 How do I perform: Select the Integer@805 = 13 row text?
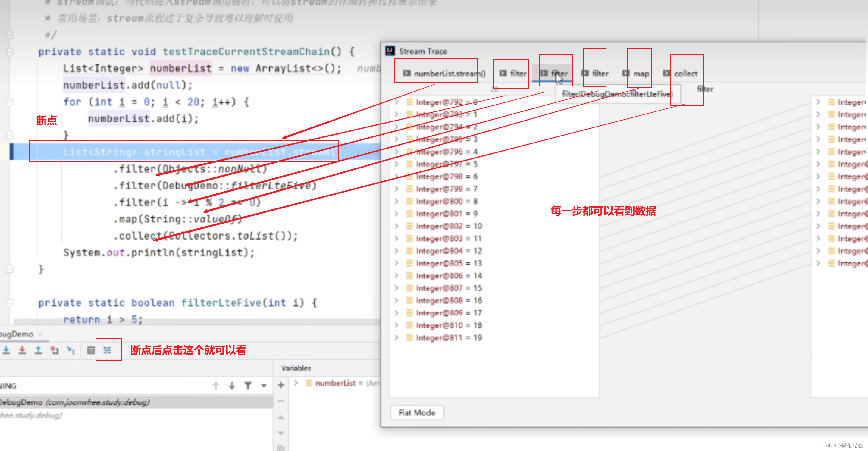[449, 263]
